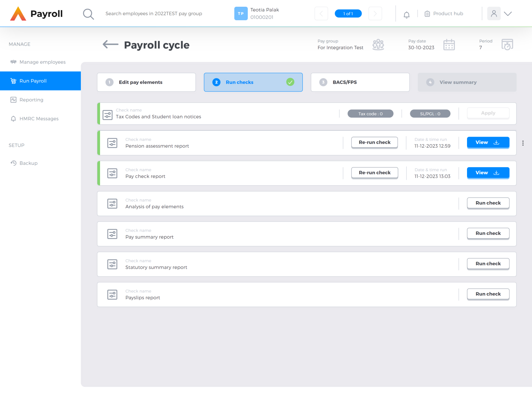
Task: Switch to Edit pay elements step
Action: tap(146, 82)
